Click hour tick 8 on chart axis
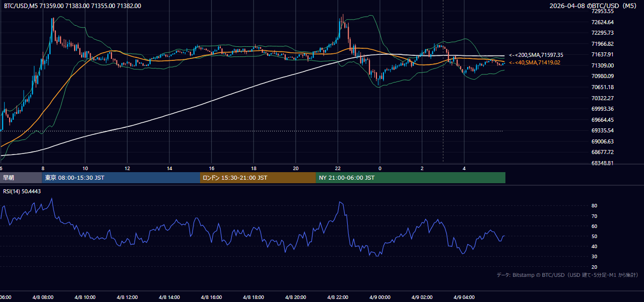Viewport: 644px width, 302px height. [x=43, y=168]
